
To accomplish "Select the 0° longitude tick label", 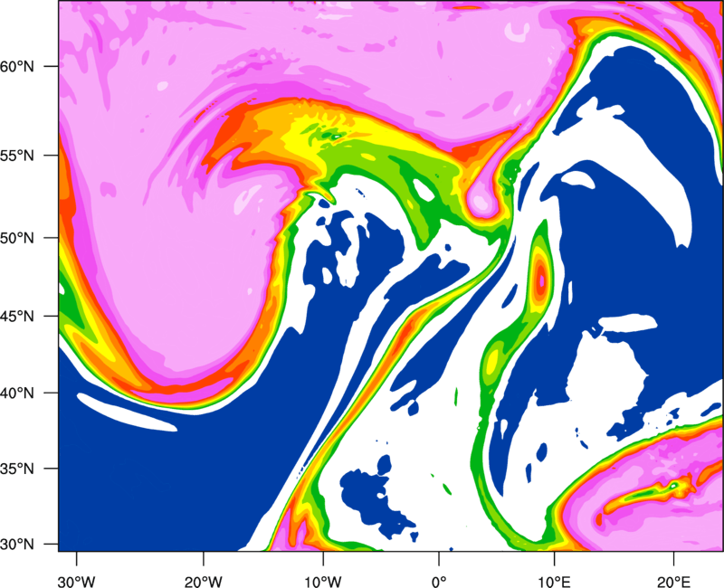I will [x=439, y=582].
